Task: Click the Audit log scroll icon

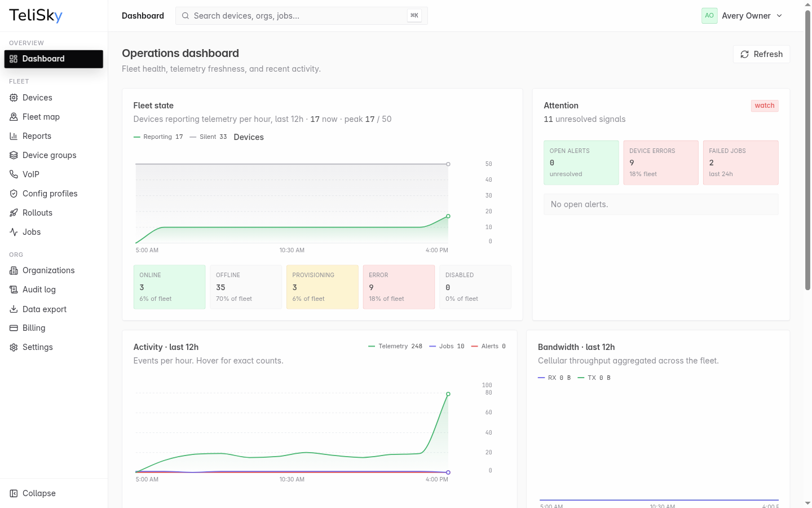Action: (14, 290)
